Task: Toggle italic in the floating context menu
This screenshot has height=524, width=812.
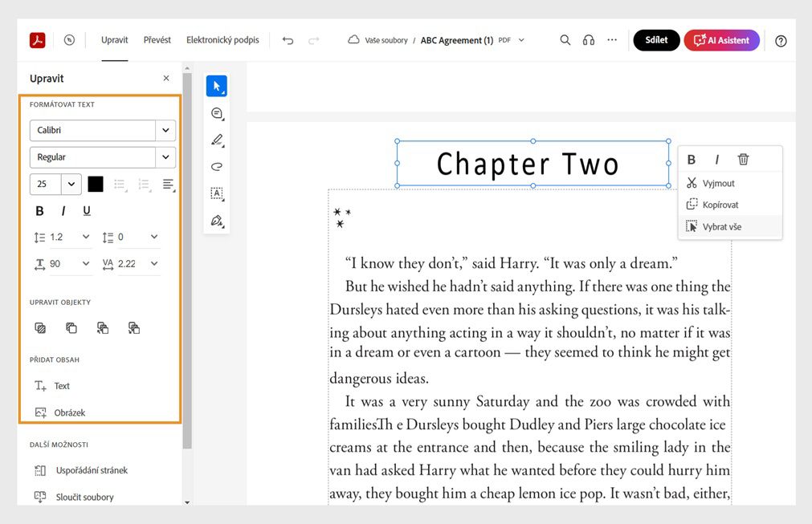Action: pos(716,159)
